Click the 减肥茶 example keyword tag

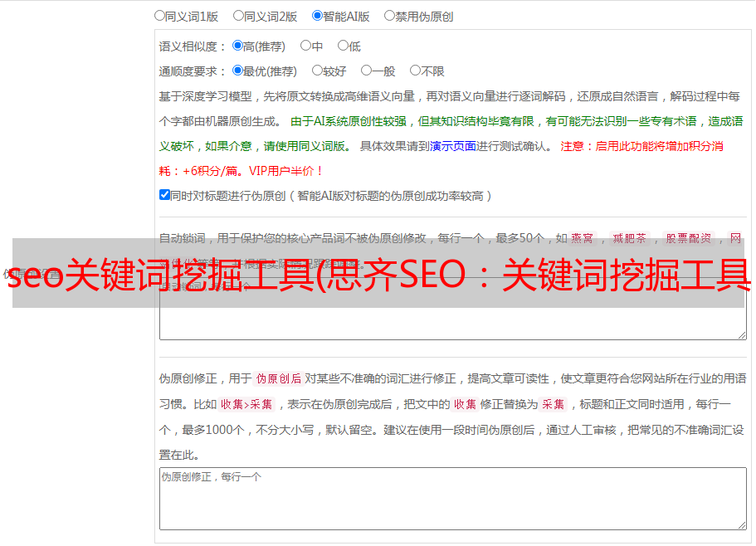click(629, 238)
